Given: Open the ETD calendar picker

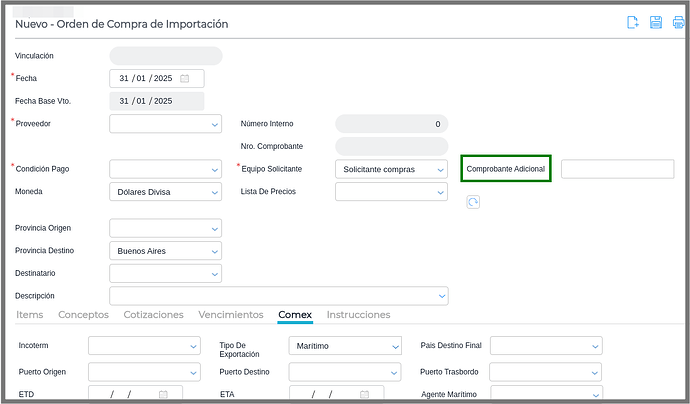Looking at the screenshot, I should tap(163, 395).
